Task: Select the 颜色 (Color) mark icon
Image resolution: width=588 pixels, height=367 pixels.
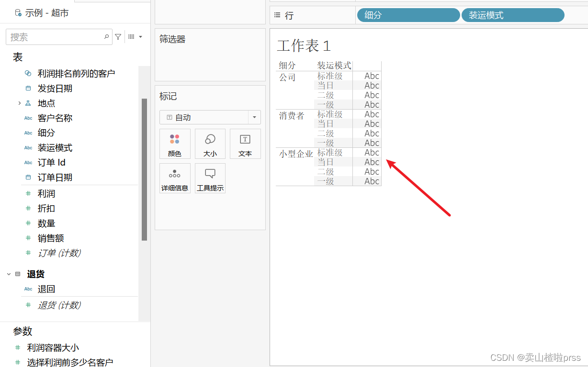Action: click(x=175, y=144)
